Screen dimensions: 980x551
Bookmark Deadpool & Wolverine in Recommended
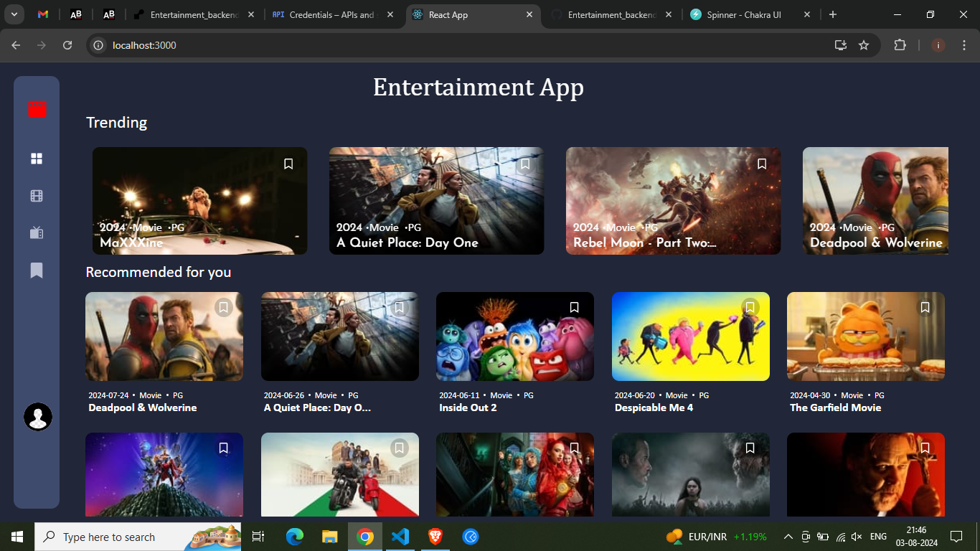click(x=224, y=308)
